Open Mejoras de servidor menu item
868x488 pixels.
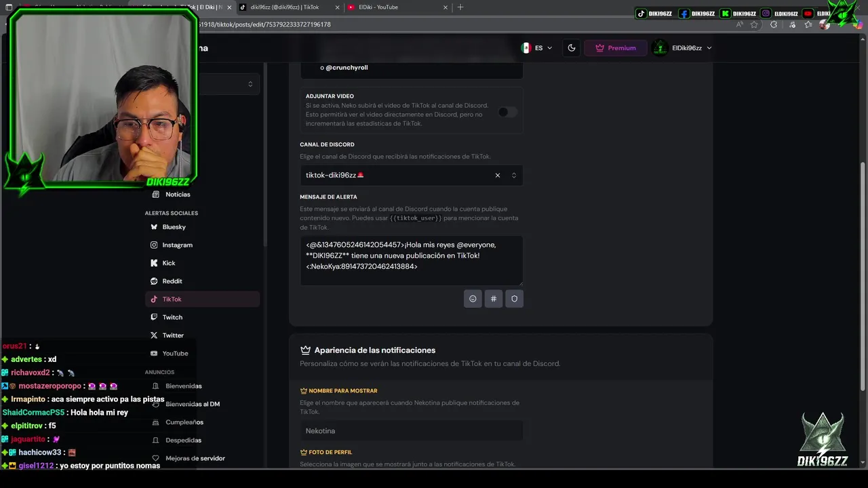(x=202, y=458)
